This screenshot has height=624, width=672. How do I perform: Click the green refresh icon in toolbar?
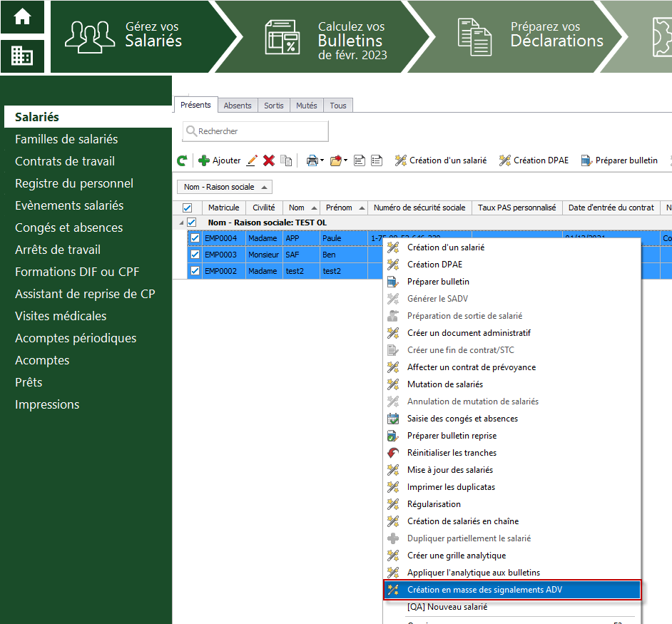pos(182,160)
